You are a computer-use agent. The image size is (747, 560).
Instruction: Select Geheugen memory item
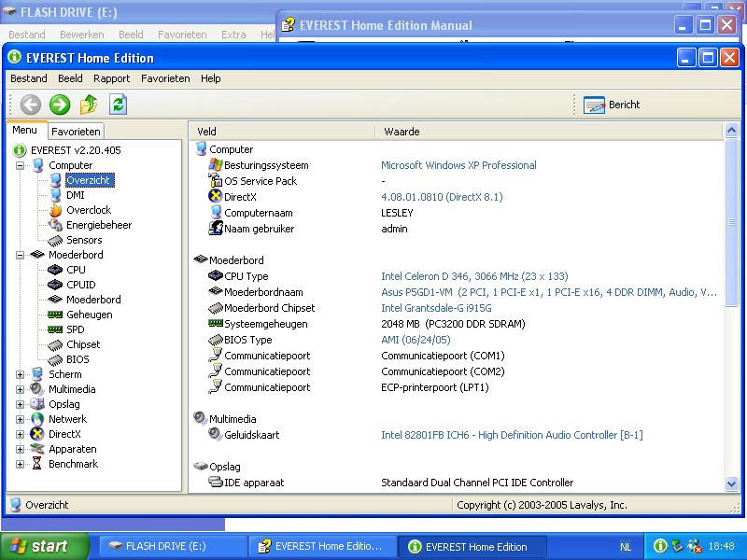89,315
